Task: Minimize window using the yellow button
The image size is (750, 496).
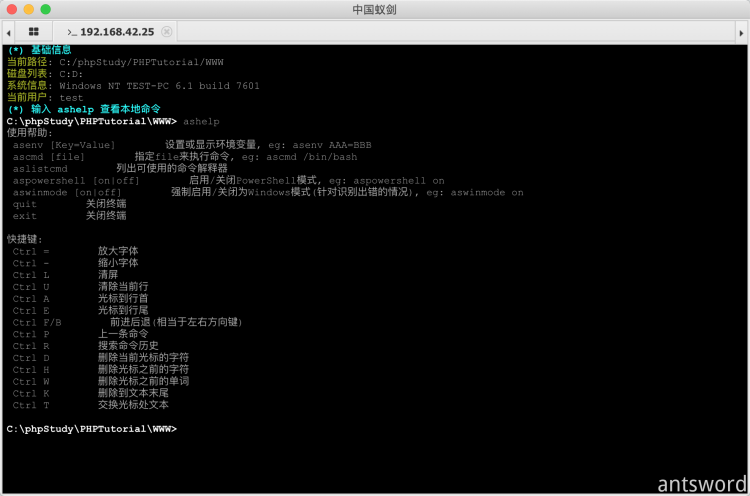Action: point(29,9)
